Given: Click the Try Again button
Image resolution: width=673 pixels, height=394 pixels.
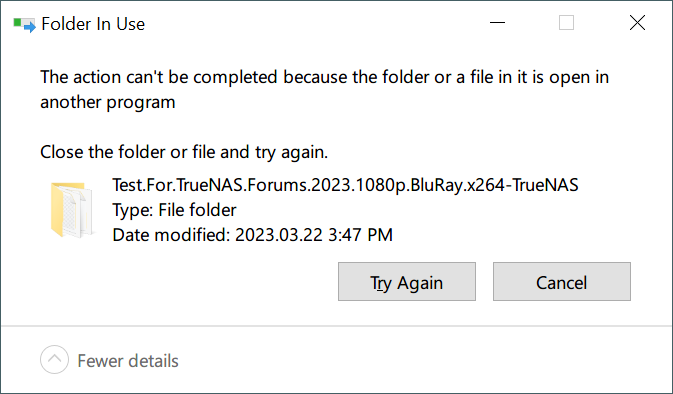Looking at the screenshot, I should point(406,282).
